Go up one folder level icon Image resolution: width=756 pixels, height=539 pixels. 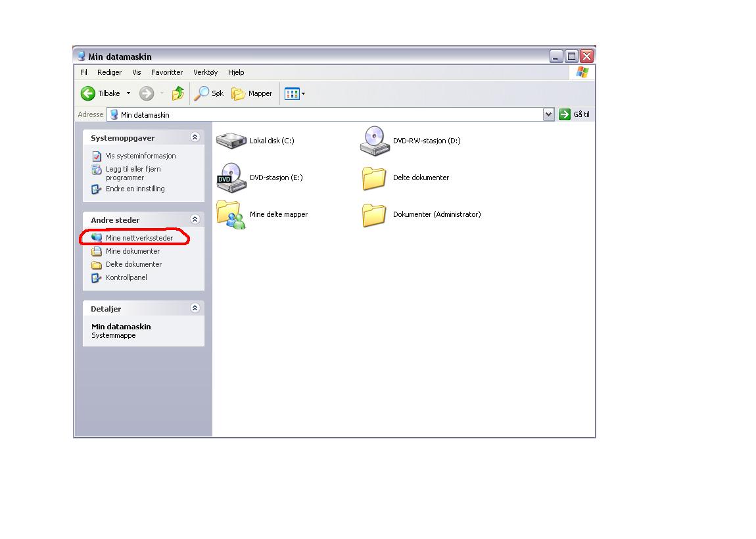(x=178, y=93)
